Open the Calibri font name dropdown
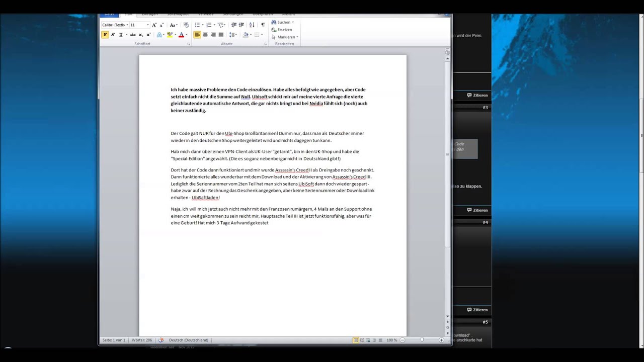The image size is (644, 362). (127, 25)
